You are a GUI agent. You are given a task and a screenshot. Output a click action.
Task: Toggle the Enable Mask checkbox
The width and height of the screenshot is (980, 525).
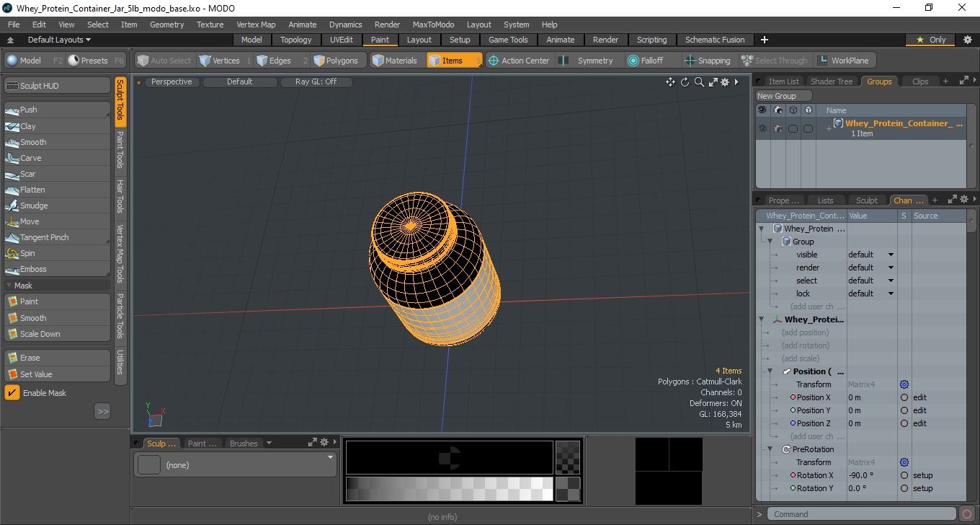coord(12,392)
